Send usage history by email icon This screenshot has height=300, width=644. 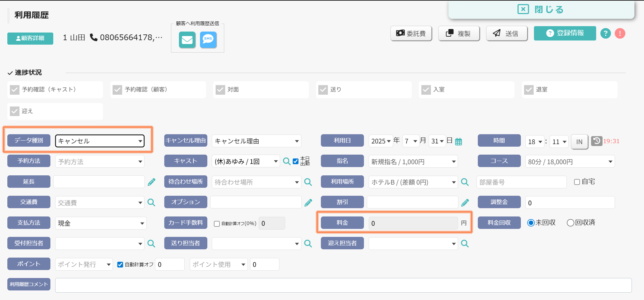point(187,40)
